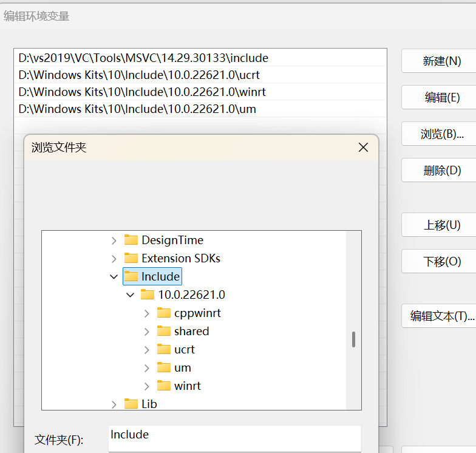This screenshot has width=476, height=453.
Task: Expand the Lib folder node
Action: pos(114,404)
